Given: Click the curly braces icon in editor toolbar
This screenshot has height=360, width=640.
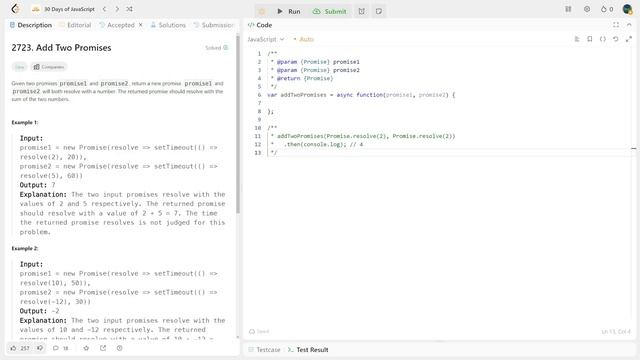Looking at the screenshot, I should [603, 39].
